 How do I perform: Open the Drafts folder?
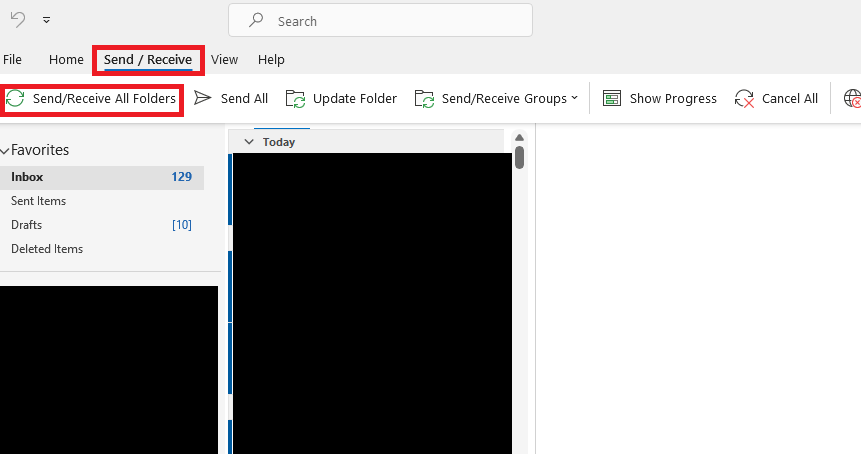[27, 225]
